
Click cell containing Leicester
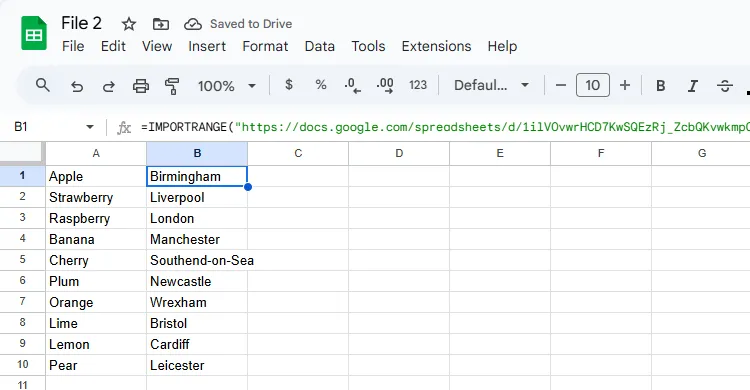click(x=197, y=366)
